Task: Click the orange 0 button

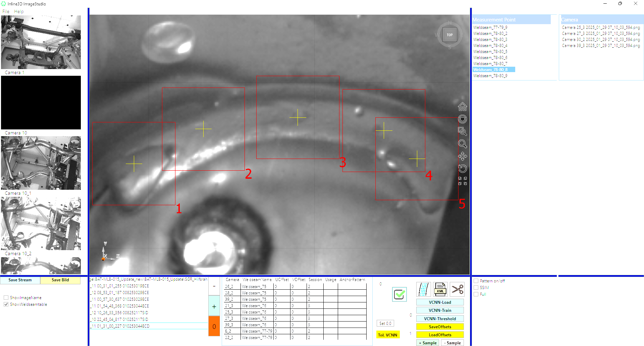Action: click(214, 326)
